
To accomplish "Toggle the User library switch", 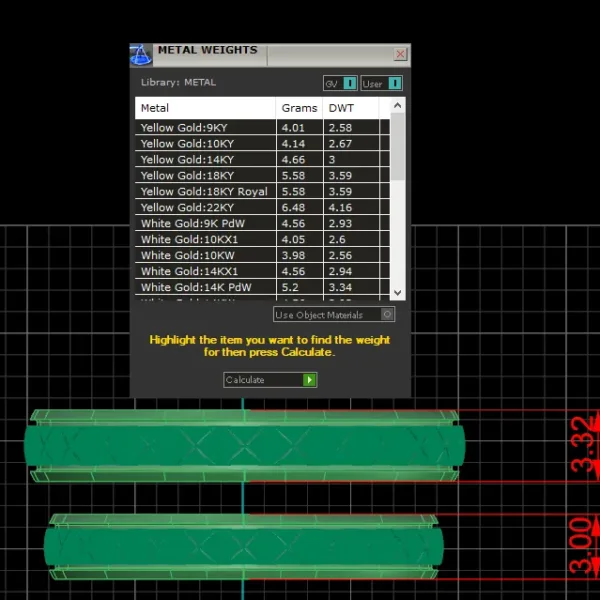I will pyautogui.click(x=382, y=83).
